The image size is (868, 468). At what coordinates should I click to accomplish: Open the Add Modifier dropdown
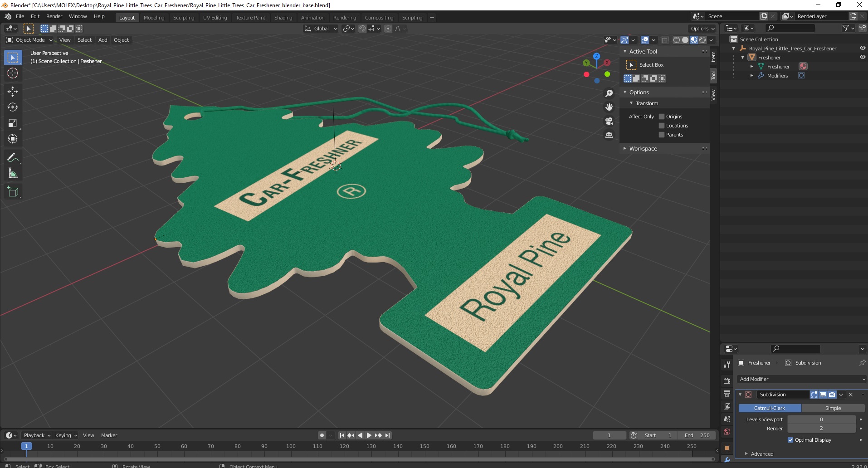(x=802, y=379)
